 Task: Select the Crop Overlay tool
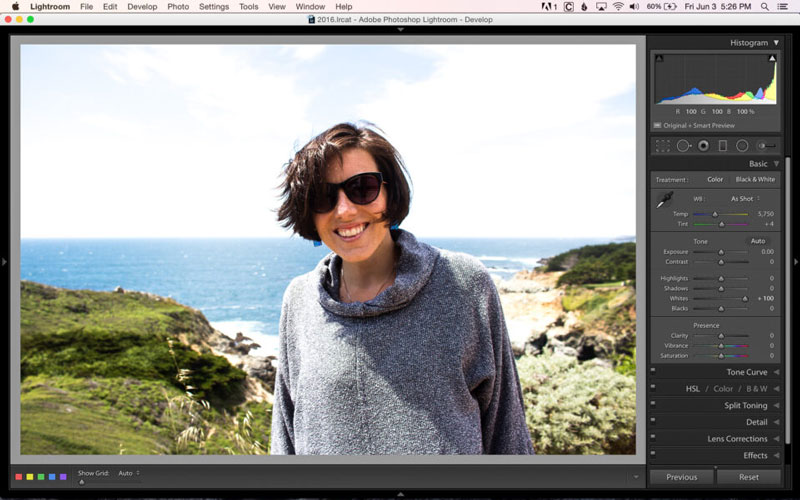pyautogui.click(x=662, y=146)
